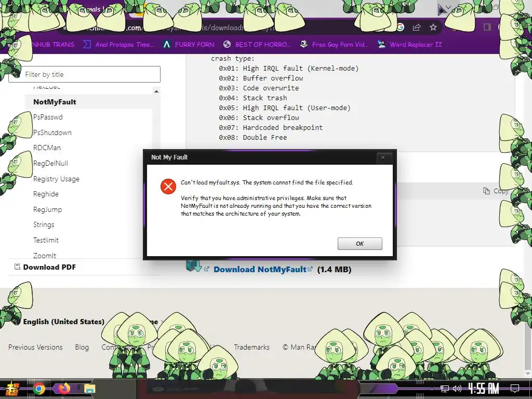Image resolution: width=532 pixels, height=399 pixels.
Task: Click the Download PDF document icon
Action: (17, 267)
